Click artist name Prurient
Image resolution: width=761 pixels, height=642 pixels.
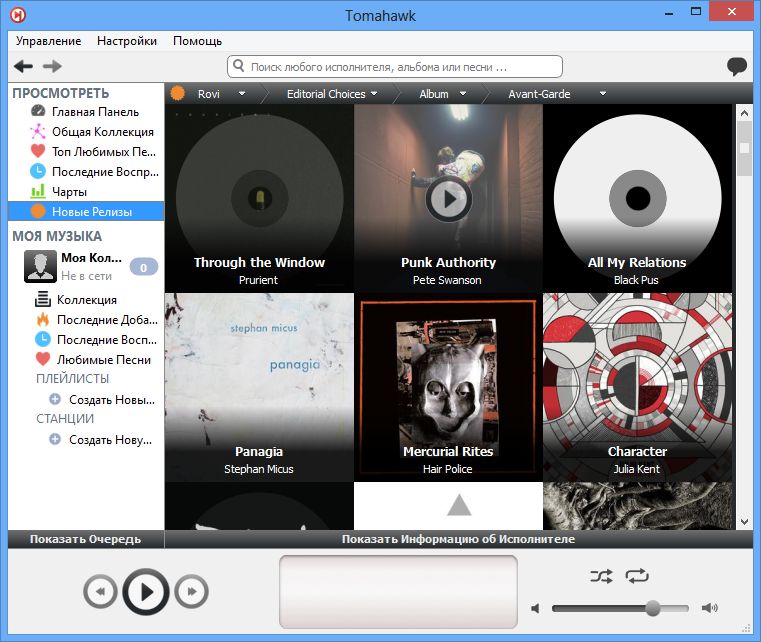[x=258, y=280]
